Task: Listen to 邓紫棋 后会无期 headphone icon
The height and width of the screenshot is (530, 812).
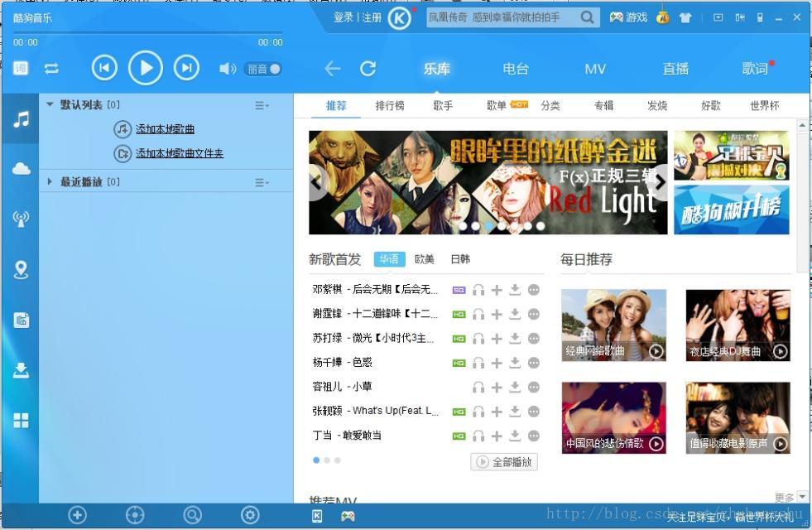Action: (478, 290)
